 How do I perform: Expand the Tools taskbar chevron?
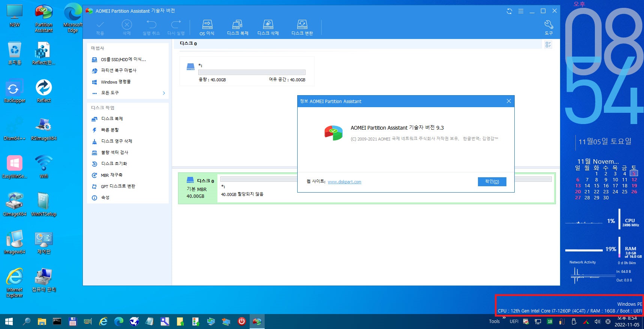[504, 318]
